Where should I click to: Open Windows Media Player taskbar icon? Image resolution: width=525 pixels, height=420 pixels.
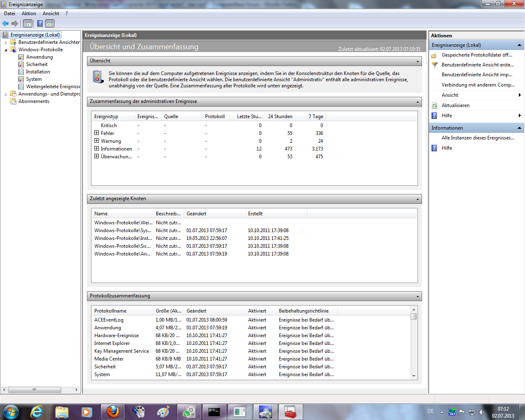click(87, 412)
